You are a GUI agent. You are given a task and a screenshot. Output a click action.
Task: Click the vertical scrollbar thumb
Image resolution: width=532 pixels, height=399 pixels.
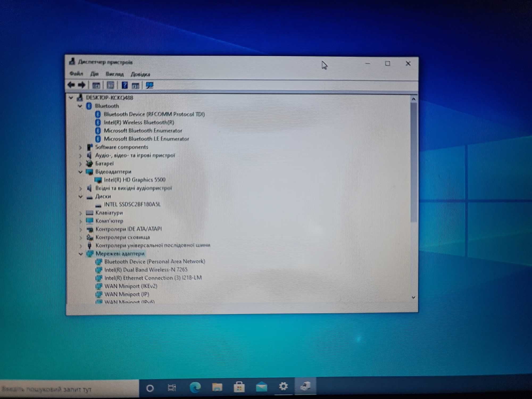click(413, 162)
